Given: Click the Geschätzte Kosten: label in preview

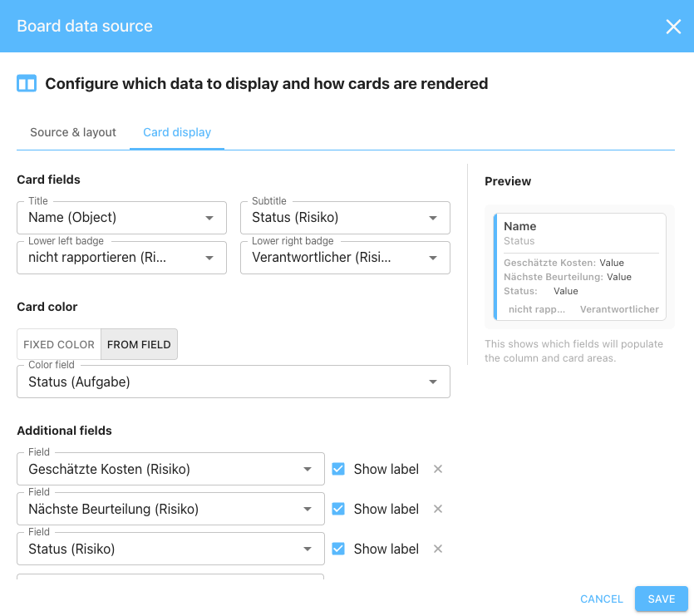Looking at the screenshot, I should (550, 263).
